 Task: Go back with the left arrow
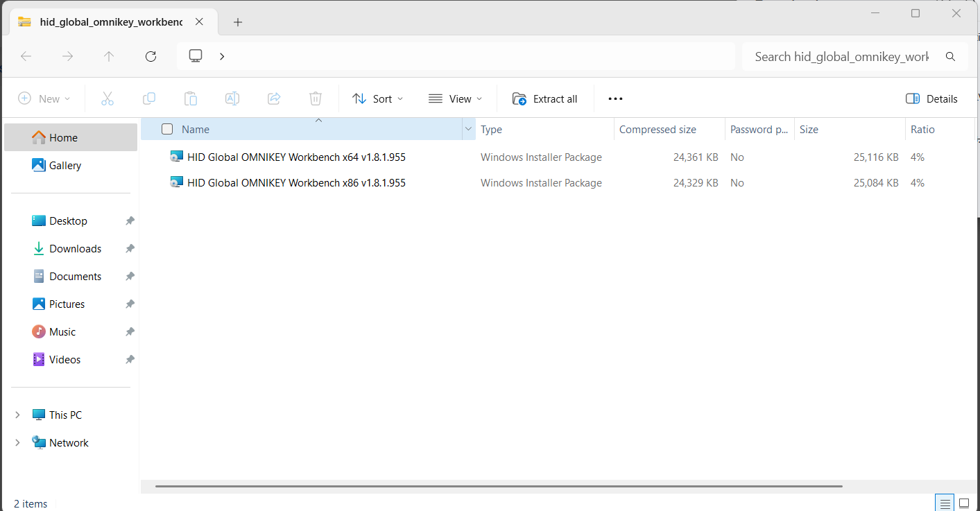click(x=26, y=56)
